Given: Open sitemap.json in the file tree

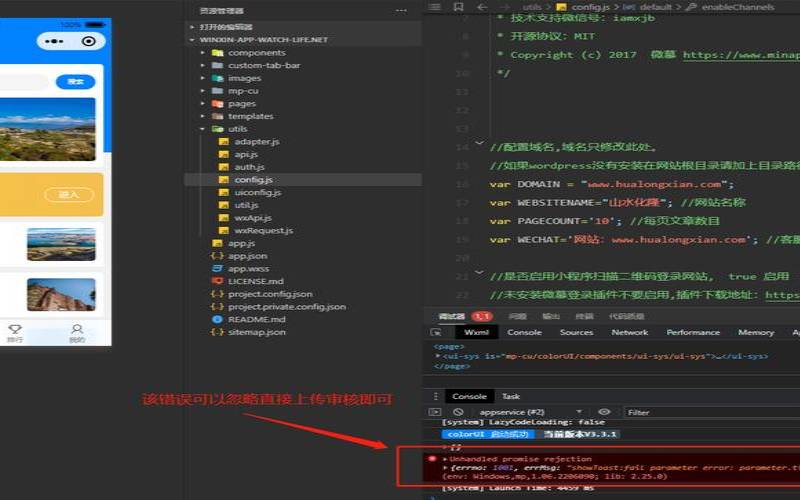Looking at the screenshot, I should (x=256, y=332).
